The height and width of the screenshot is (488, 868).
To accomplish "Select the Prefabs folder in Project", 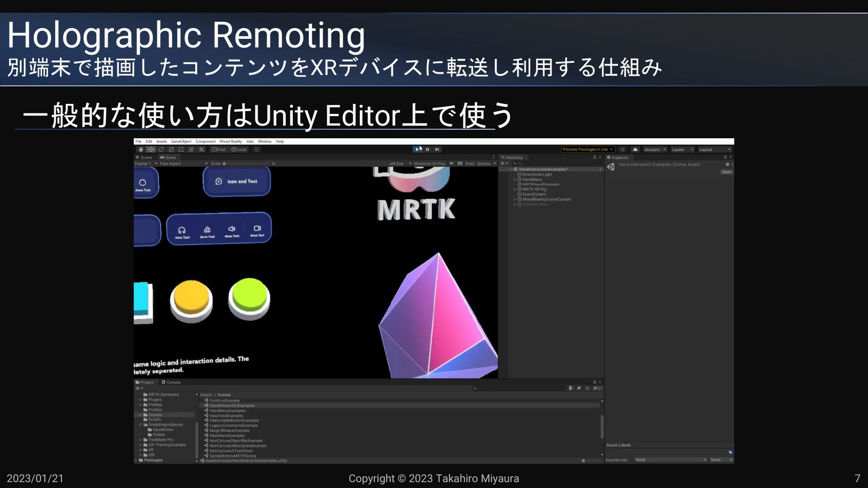I will point(152,405).
